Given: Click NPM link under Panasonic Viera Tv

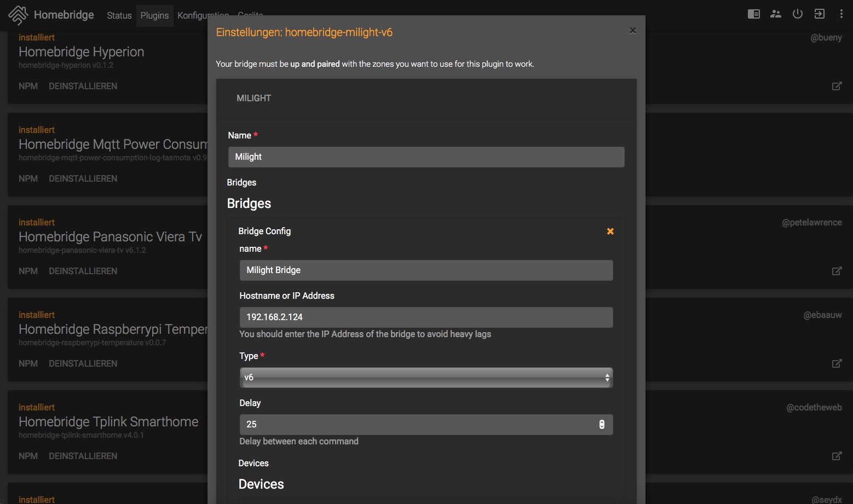Looking at the screenshot, I should tap(28, 271).
